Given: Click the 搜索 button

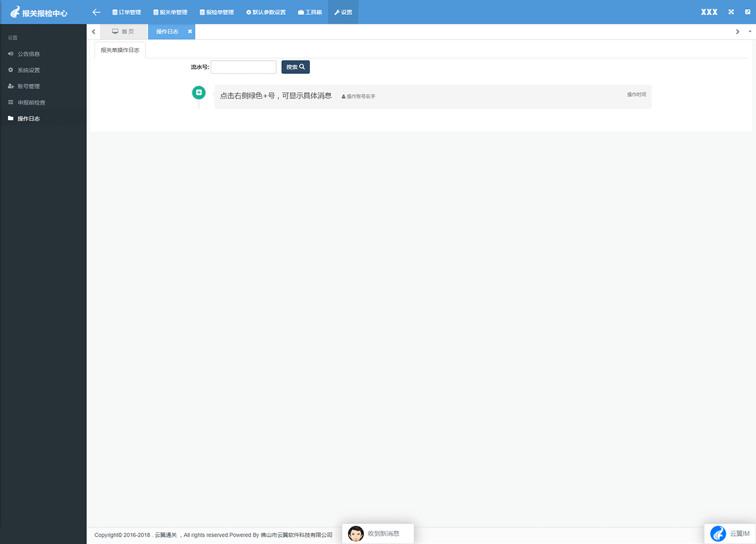Looking at the screenshot, I should (x=296, y=67).
